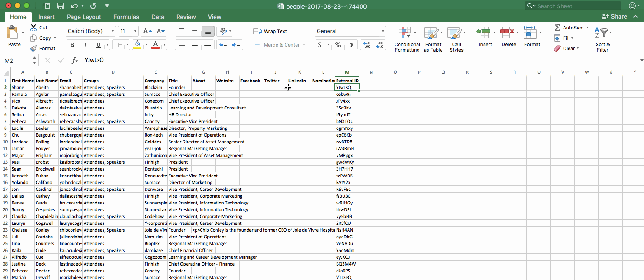Click the percent style icon

pos(338,45)
